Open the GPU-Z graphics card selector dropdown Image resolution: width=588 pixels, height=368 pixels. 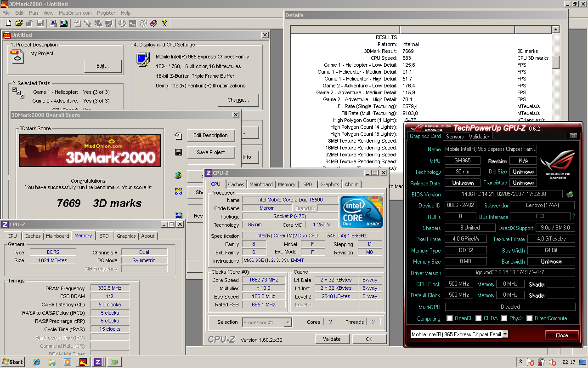tap(505, 334)
